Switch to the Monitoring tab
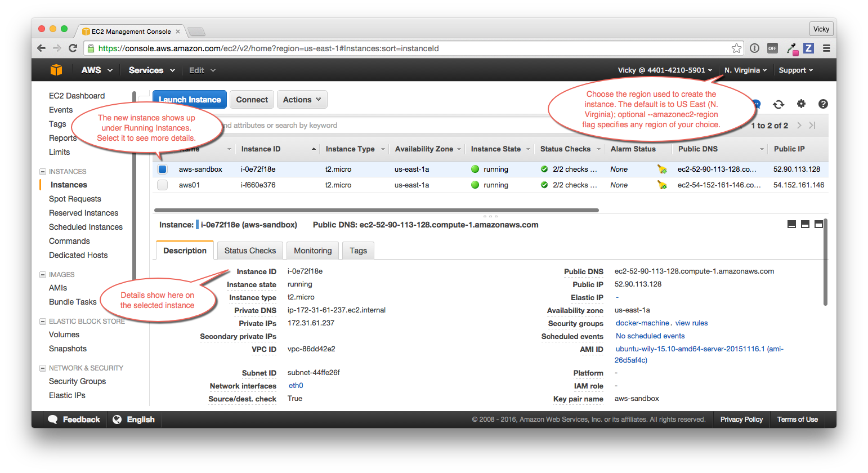868x473 pixels. [x=312, y=250]
